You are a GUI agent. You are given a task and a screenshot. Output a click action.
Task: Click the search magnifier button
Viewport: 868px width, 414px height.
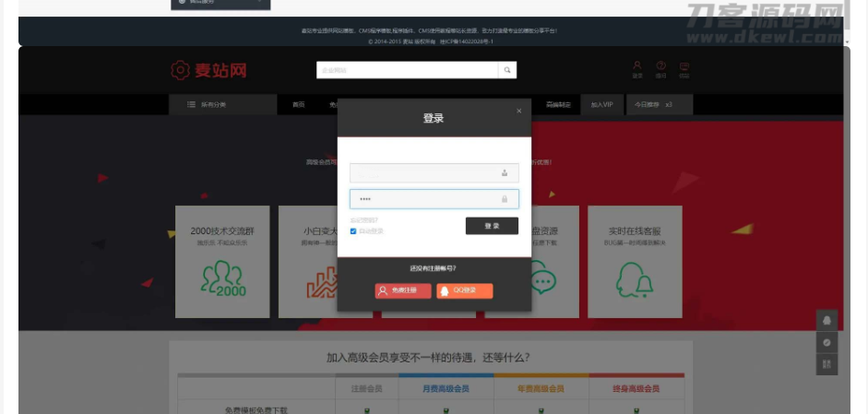pyautogui.click(x=507, y=70)
